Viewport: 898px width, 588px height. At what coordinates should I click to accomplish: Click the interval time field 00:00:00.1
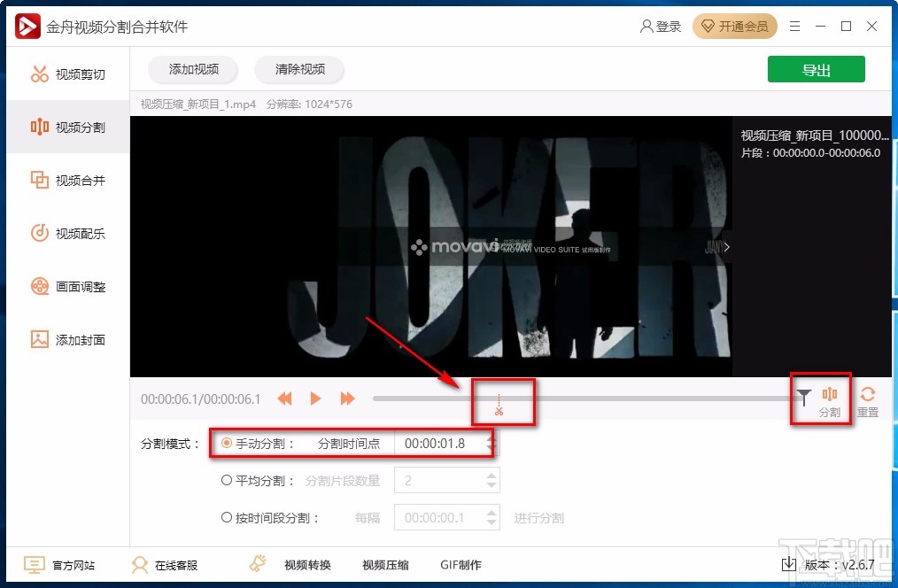pyautogui.click(x=440, y=517)
